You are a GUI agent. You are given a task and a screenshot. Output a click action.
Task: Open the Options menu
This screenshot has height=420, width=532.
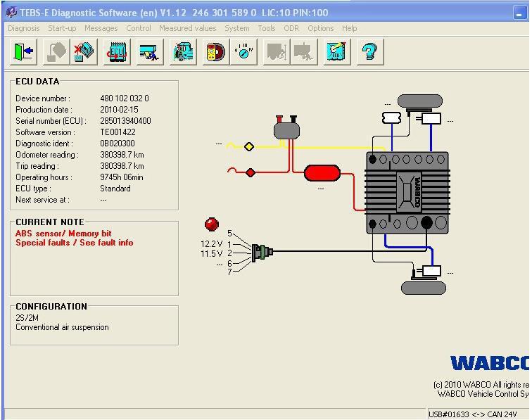click(321, 28)
